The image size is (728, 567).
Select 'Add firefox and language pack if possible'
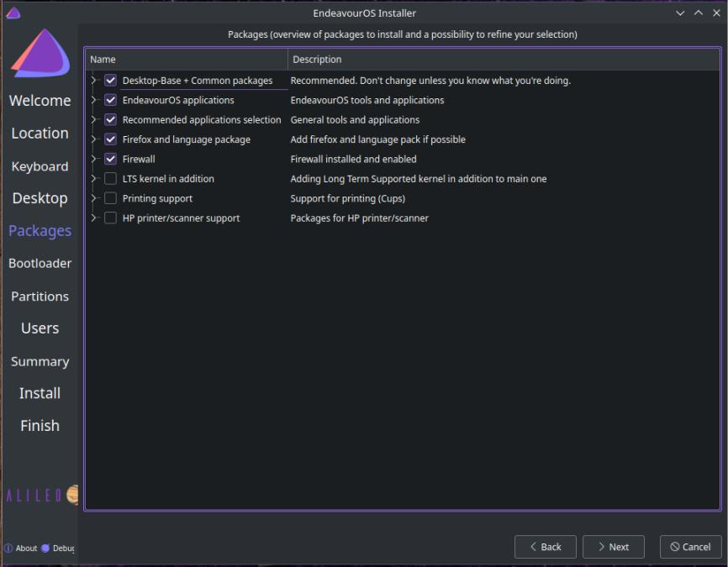point(377,139)
